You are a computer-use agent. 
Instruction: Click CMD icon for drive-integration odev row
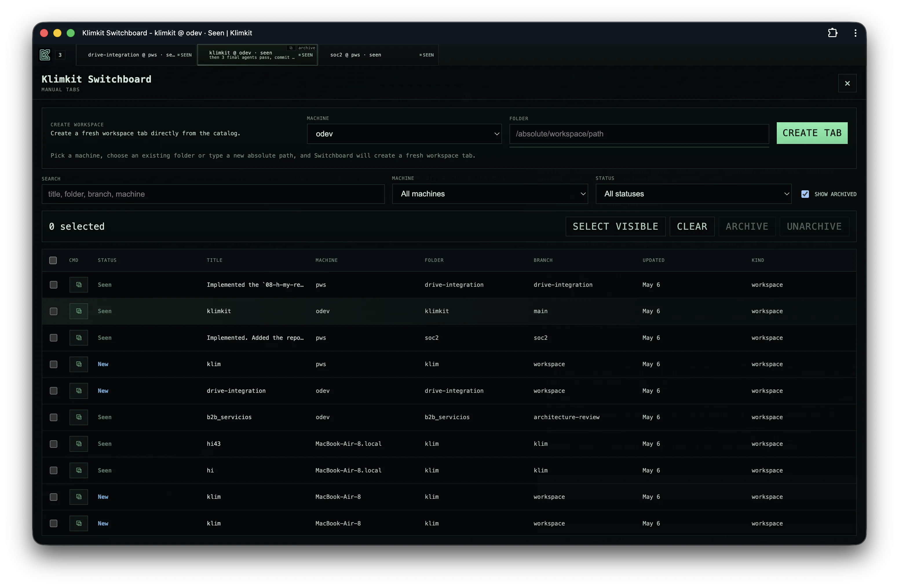(x=78, y=391)
